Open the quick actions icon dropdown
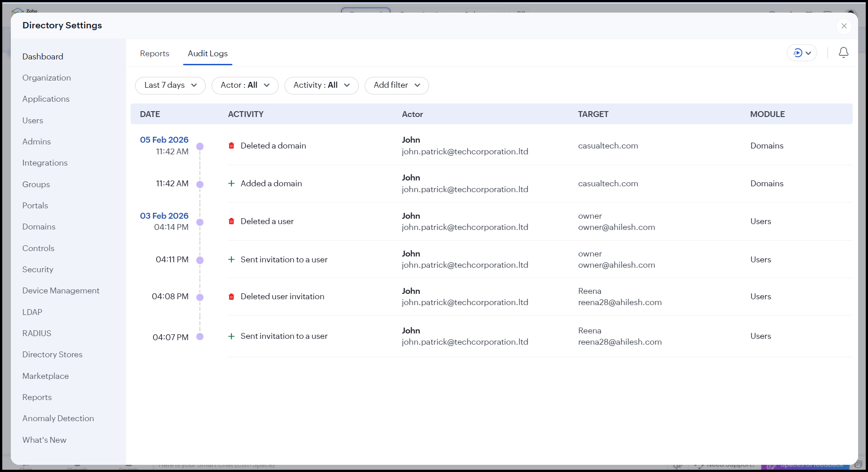The image size is (868, 472). 802,53
